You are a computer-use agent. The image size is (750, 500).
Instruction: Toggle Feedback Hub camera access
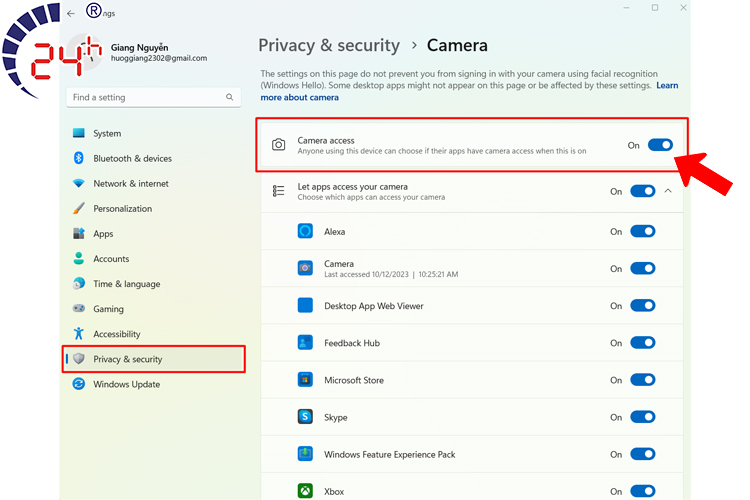pos(643,343)
